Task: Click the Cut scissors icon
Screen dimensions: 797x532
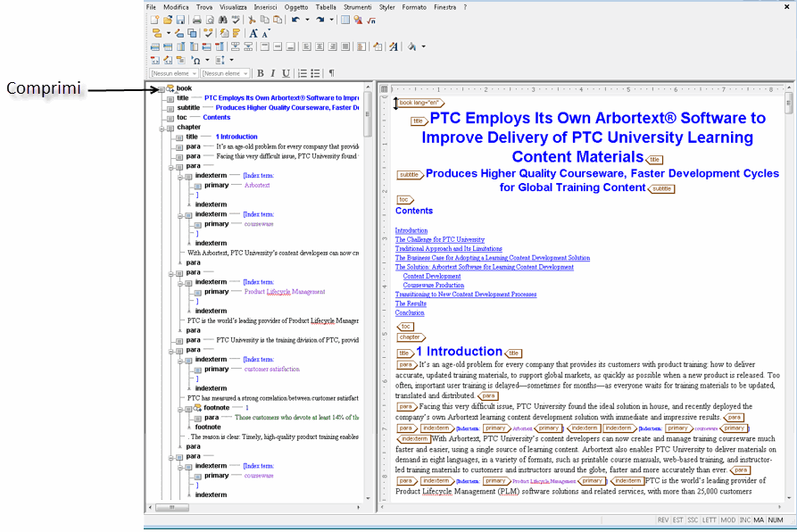Action: 252,20
